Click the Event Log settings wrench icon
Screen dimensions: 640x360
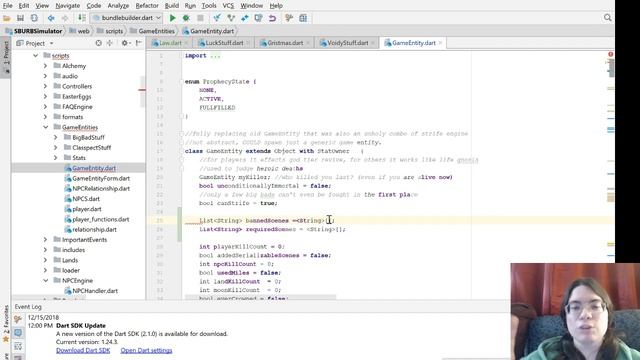(18, 319)
